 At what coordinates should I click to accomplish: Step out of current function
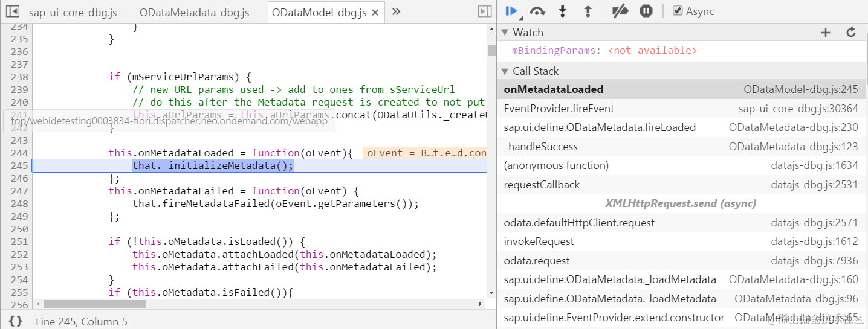tap(587, 11)
